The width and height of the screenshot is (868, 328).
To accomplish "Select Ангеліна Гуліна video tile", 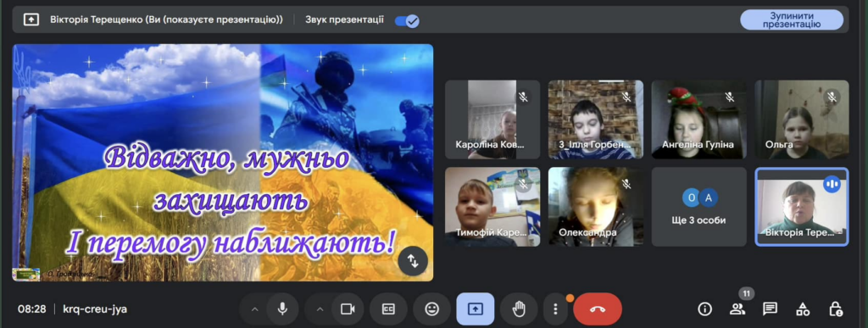I will (698, 120).
